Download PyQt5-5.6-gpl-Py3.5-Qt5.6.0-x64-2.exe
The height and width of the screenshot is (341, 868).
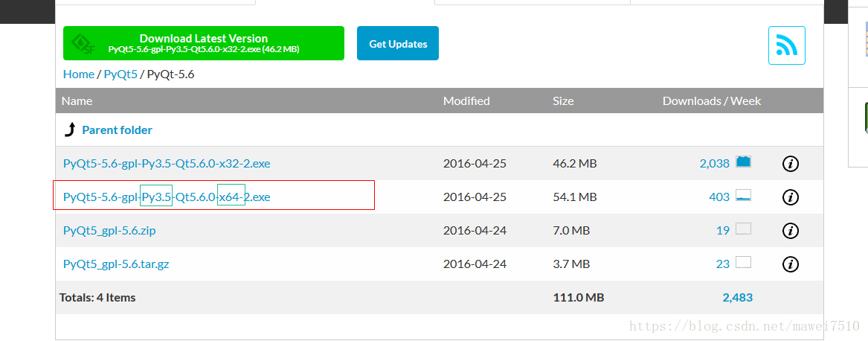tap(167, 197)
